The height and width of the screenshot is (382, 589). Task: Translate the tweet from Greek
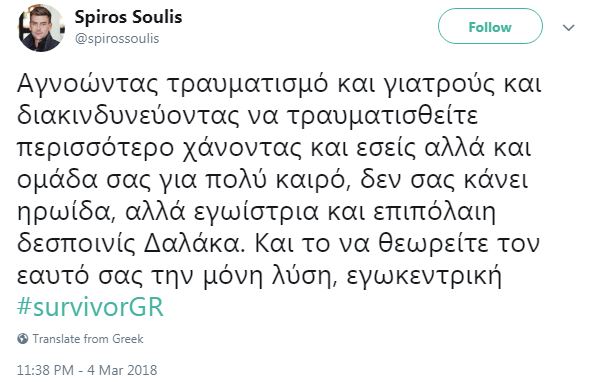click(88, 339)
